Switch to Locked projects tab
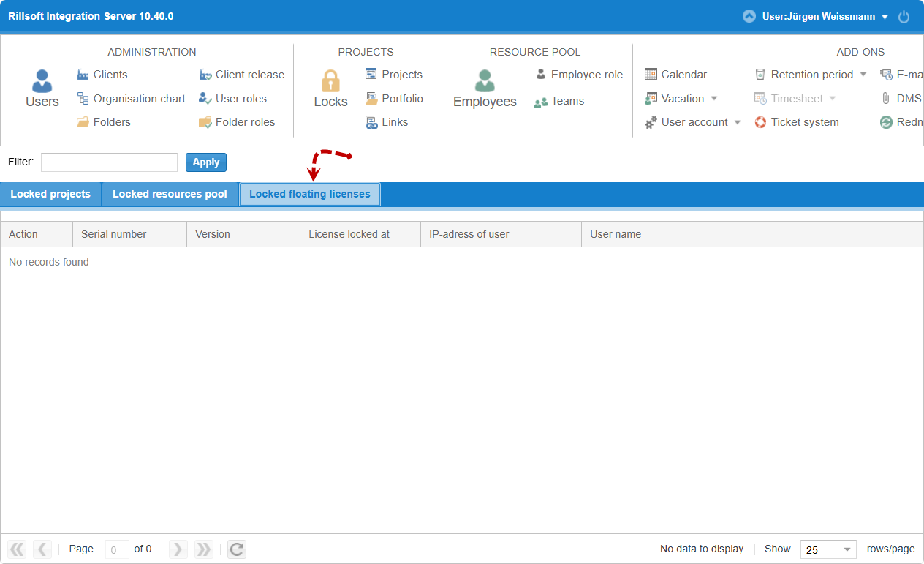 (x=50, y=195)
